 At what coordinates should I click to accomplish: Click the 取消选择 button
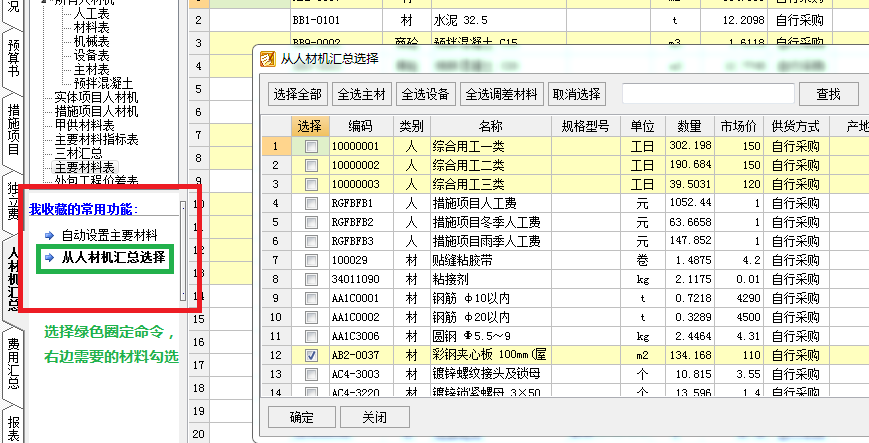coord(577,94)
